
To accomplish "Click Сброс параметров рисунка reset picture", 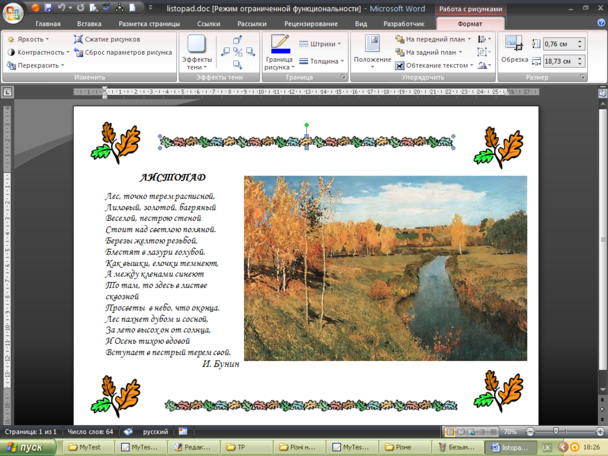I will pyautogui.click(x=123, y=52).
